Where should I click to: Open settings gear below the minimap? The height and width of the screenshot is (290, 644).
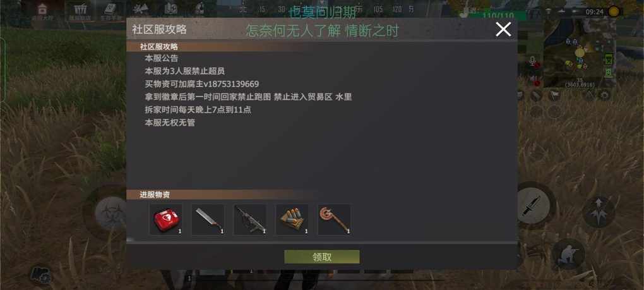point(604,95)
